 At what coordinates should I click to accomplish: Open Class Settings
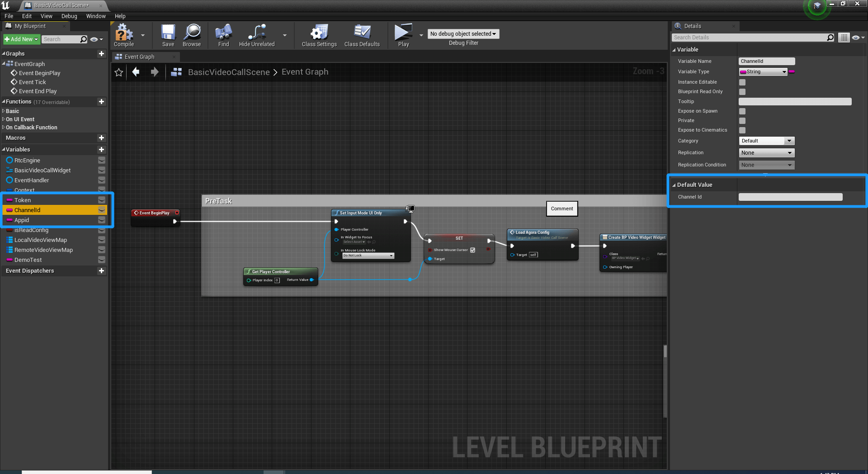click(319, 35)
